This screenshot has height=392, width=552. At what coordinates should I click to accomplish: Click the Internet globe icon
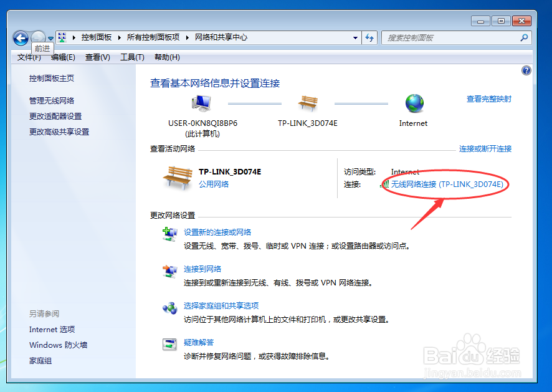(x=414, y=103)
